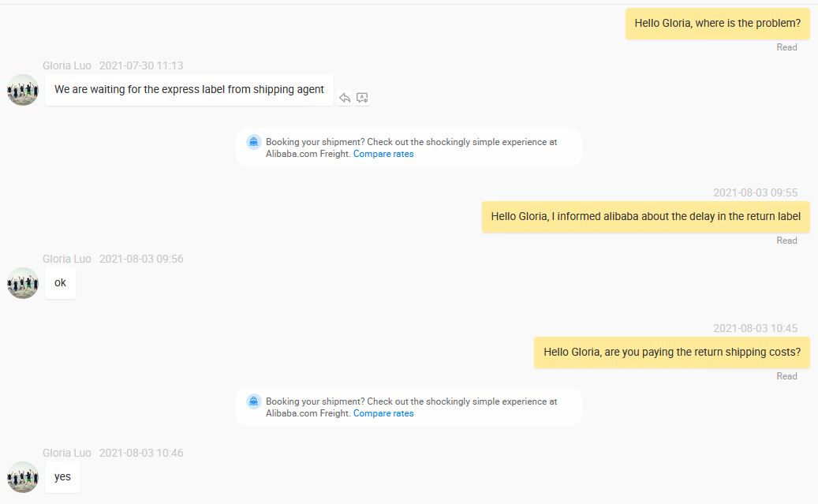818x504 pixels.
Task: Click the 'Read' status under the return label message
Action: coord(786,241)
